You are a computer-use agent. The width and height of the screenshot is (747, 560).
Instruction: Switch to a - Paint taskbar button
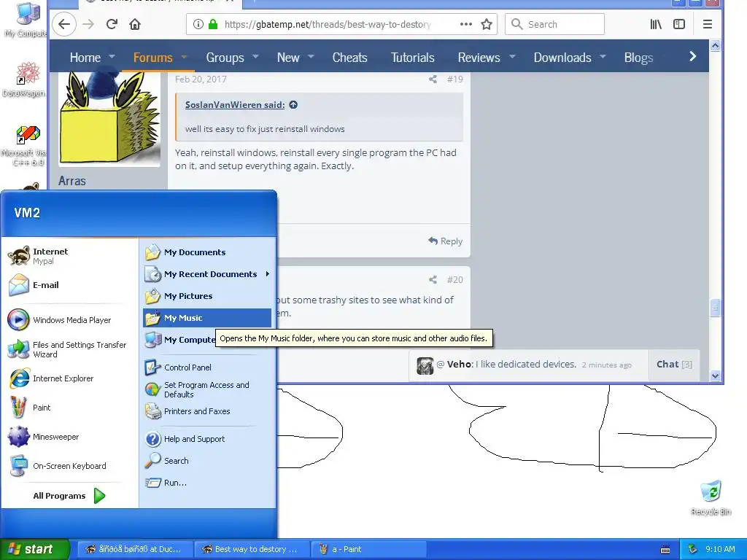[368, 549]
